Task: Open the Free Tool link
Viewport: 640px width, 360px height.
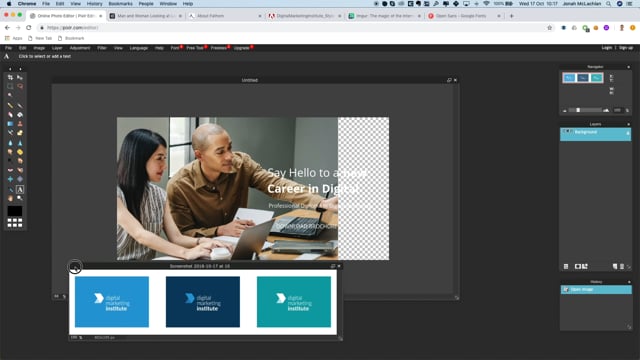Action: coord(195,48)
